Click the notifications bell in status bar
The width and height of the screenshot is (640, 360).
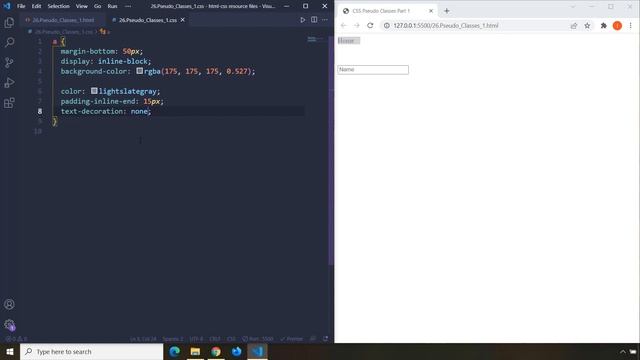(x=325, y=339)
